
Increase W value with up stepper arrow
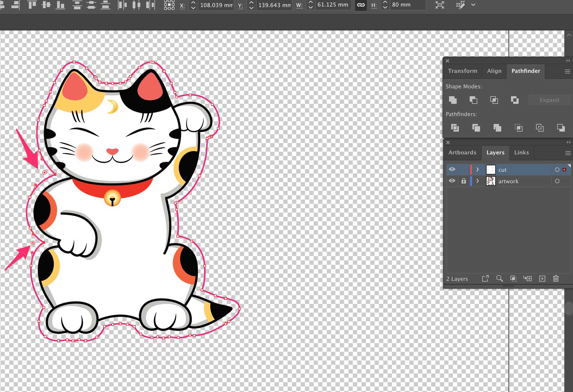tap(310, 2)
